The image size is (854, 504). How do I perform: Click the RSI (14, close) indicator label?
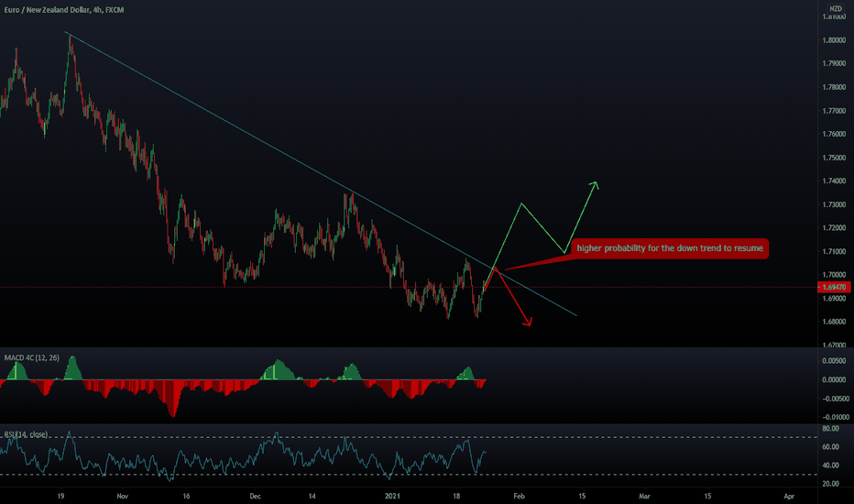[x=26, y=434]
